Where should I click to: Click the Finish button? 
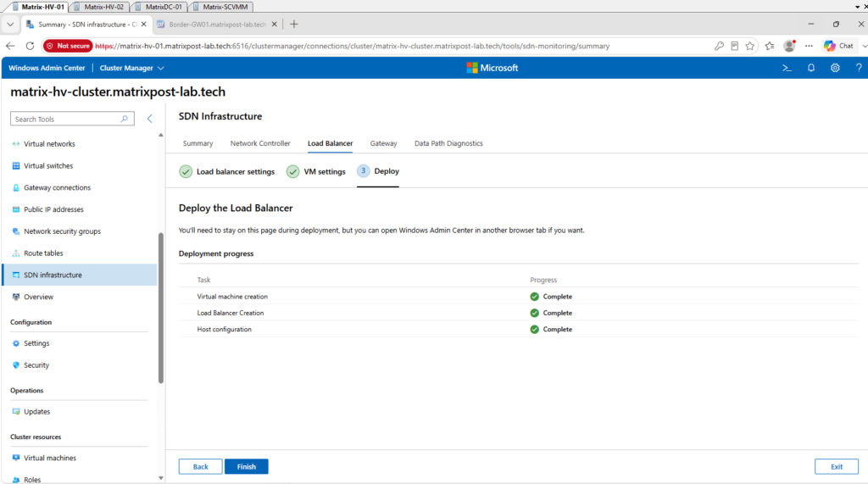point(247,467)
